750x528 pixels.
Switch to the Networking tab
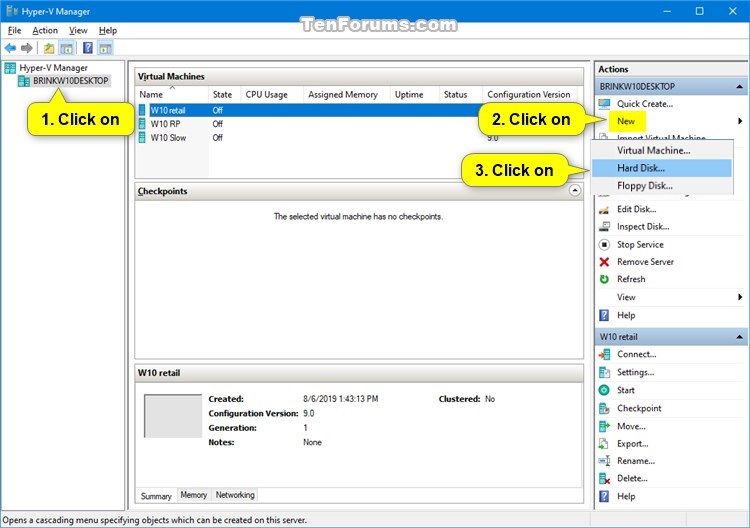pos(235,495)
